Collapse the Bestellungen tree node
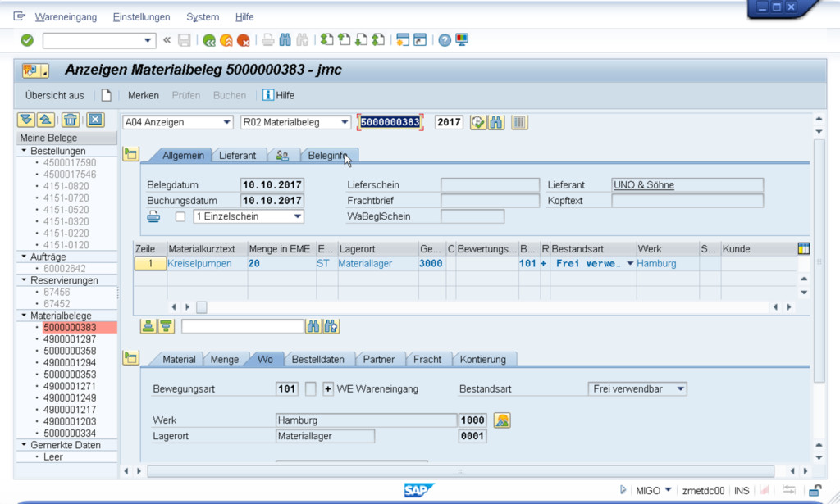 (x=25, y=151)
